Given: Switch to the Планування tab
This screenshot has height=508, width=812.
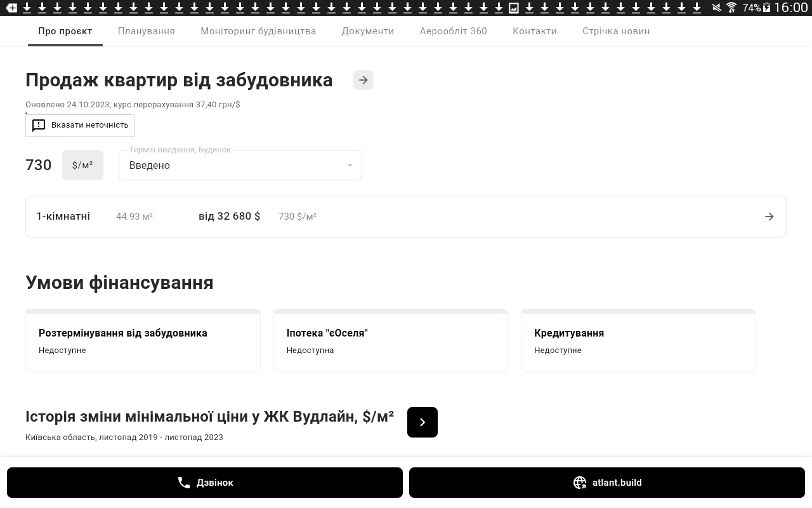Looking at the screenshot, I should [146, 31].
